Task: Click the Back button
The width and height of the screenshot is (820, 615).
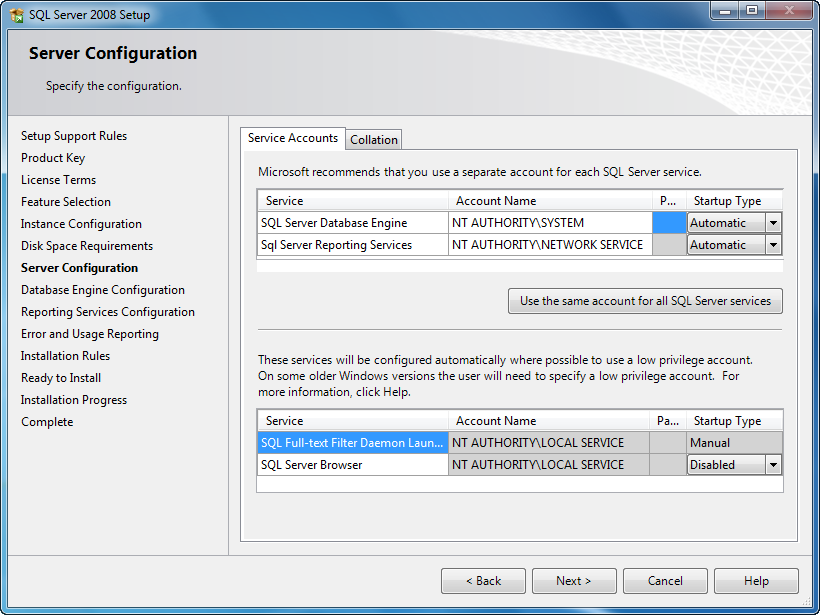Action: point(483,580)
